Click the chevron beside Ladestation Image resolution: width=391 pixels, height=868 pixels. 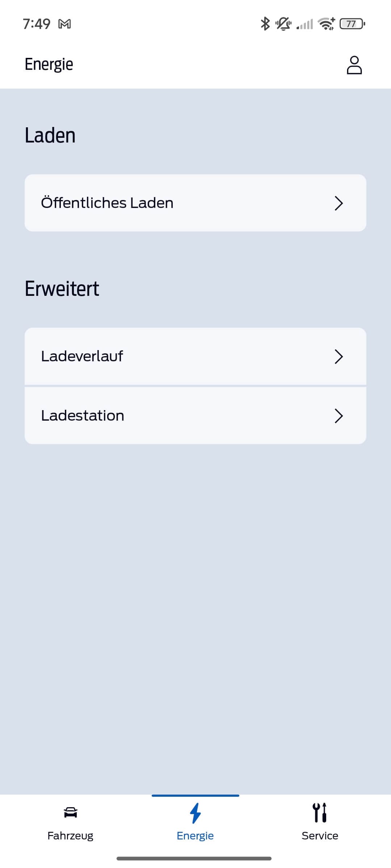(339, 416)
